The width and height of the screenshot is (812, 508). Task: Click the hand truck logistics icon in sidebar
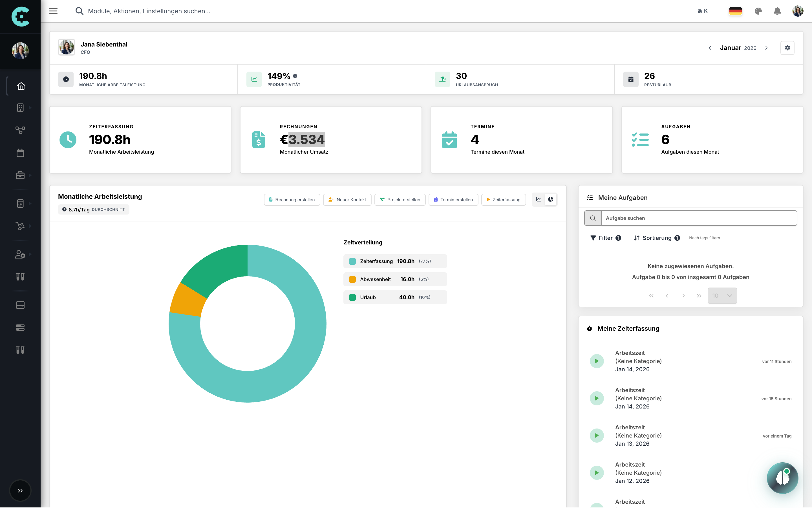point(21,226)
